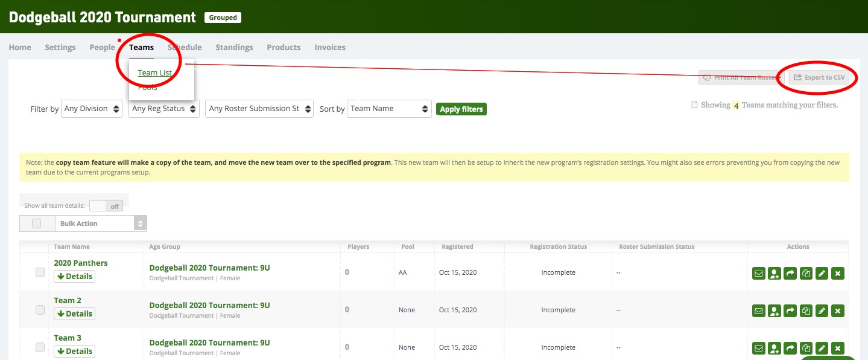Select Team List from the Teams menu
The image size is (868, 360).
(x=153, y=72)
